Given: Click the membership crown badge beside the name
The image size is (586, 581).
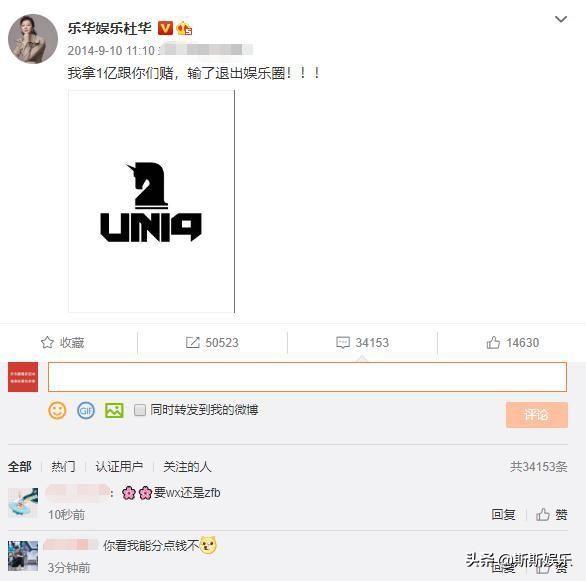Looking at the screenshot, I should [184, 28].
